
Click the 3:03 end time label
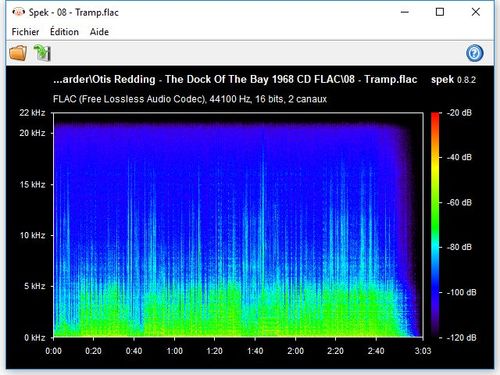pyautogui.click(x=423, y=351)
